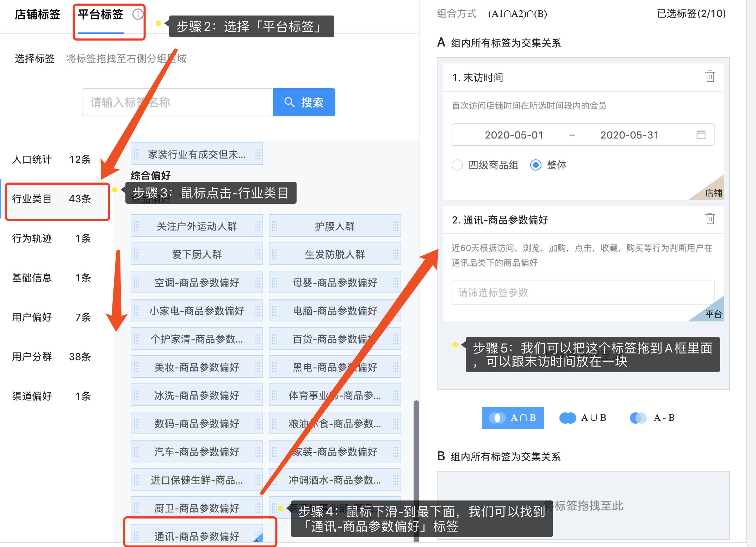Select the 整体 radio button
This screenshot has width=756, height=547.
pyautogui.click(x=535, y=165)
